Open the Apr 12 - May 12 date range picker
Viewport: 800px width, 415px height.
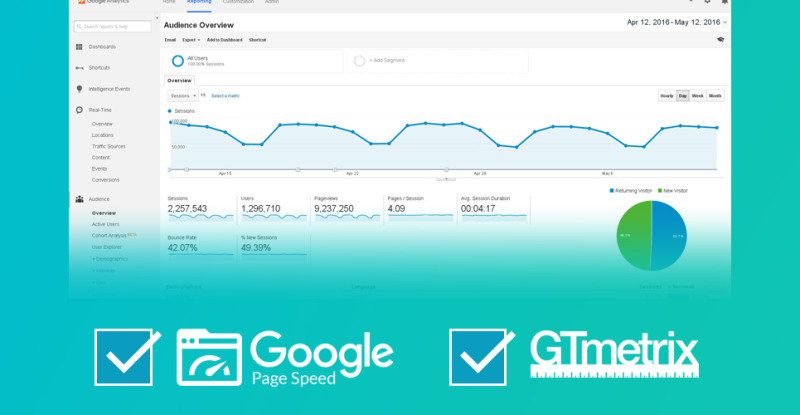pyautogui.click(x=677, y=22)
